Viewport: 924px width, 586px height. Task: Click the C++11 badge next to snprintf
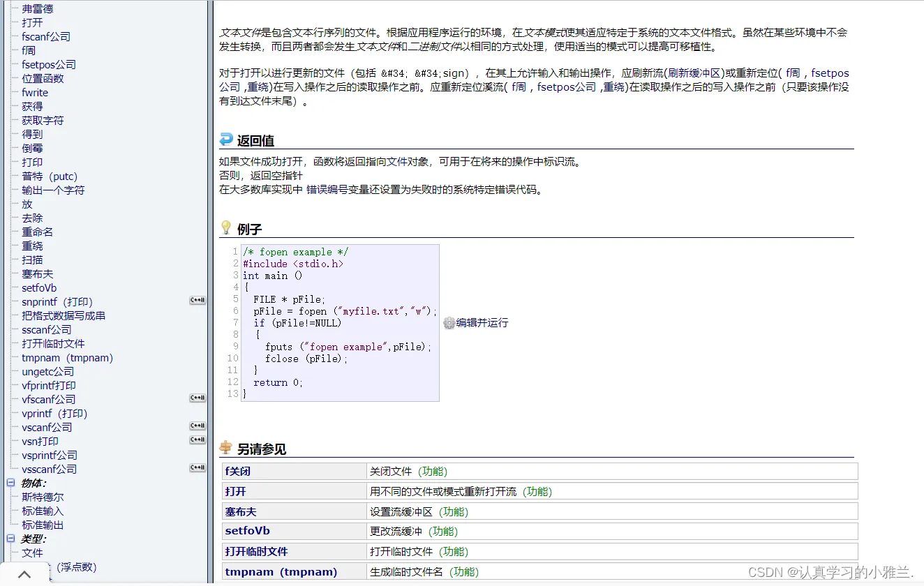[198, 301]
